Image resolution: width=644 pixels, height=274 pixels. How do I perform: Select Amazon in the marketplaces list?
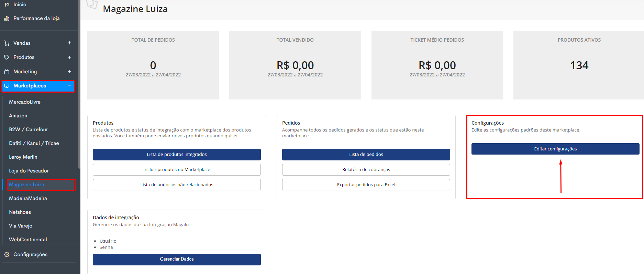pos(18,116)
